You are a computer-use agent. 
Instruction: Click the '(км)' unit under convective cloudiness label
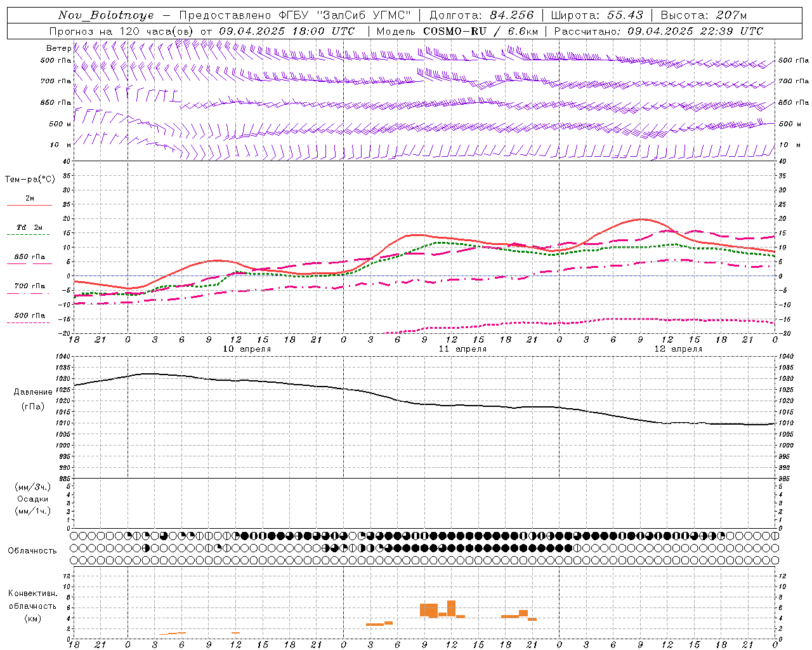(33, 618)
